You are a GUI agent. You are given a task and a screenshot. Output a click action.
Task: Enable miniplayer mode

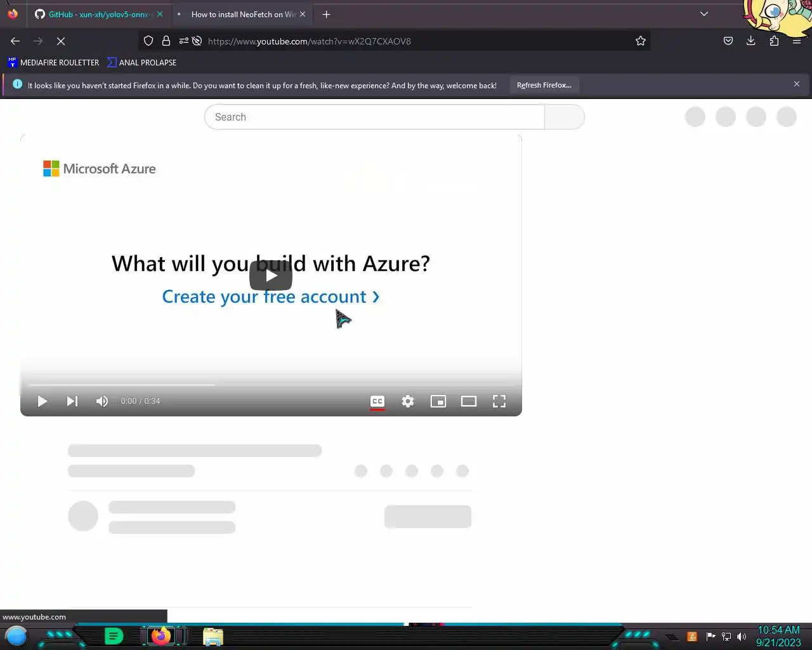(438, 401)
